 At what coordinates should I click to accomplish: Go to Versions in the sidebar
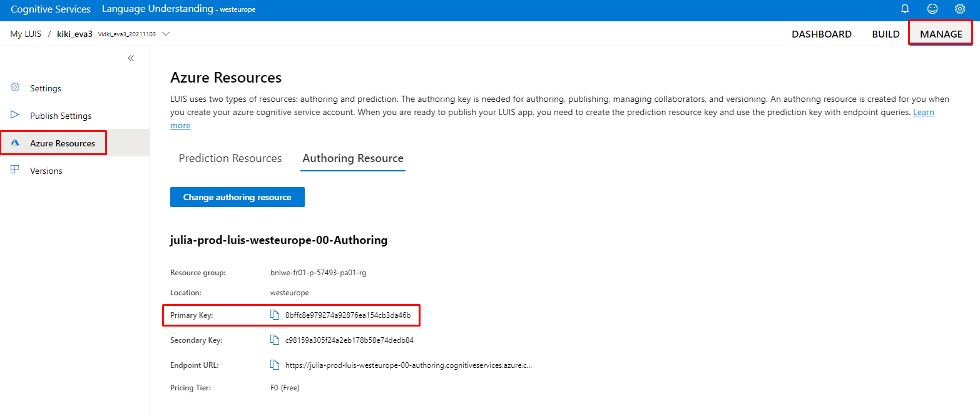[x=46, y=171]
